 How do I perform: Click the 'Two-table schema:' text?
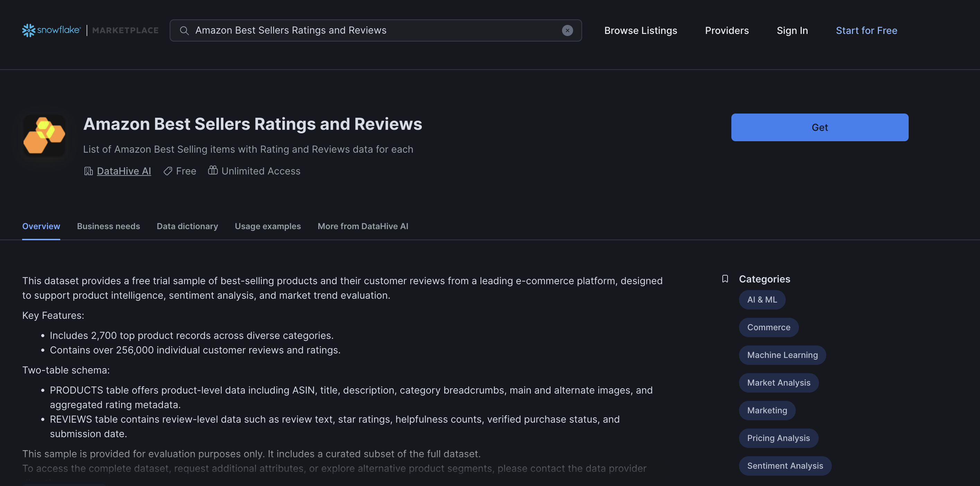click(x=66, y=370)
